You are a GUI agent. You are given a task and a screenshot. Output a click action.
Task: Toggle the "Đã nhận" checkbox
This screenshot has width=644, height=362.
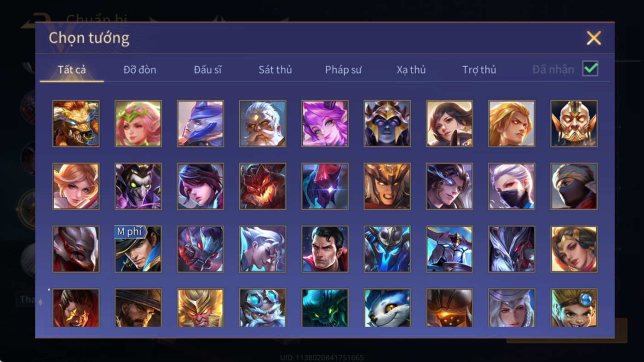(590, 69)
